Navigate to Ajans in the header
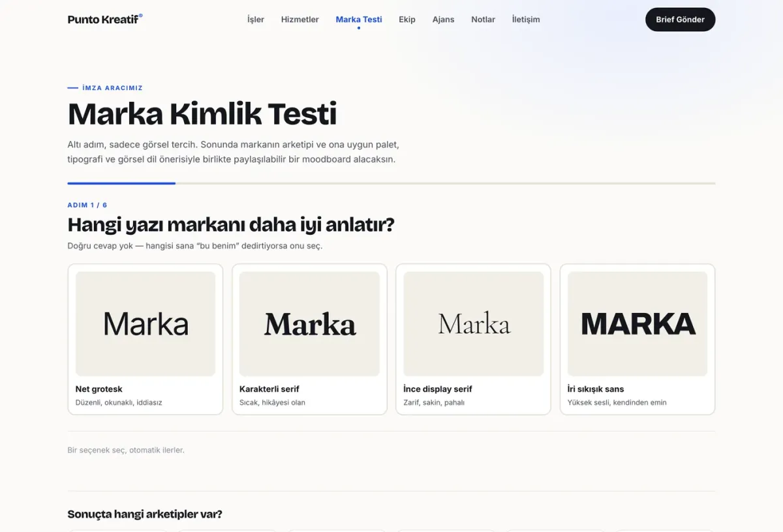 (443, 20)
